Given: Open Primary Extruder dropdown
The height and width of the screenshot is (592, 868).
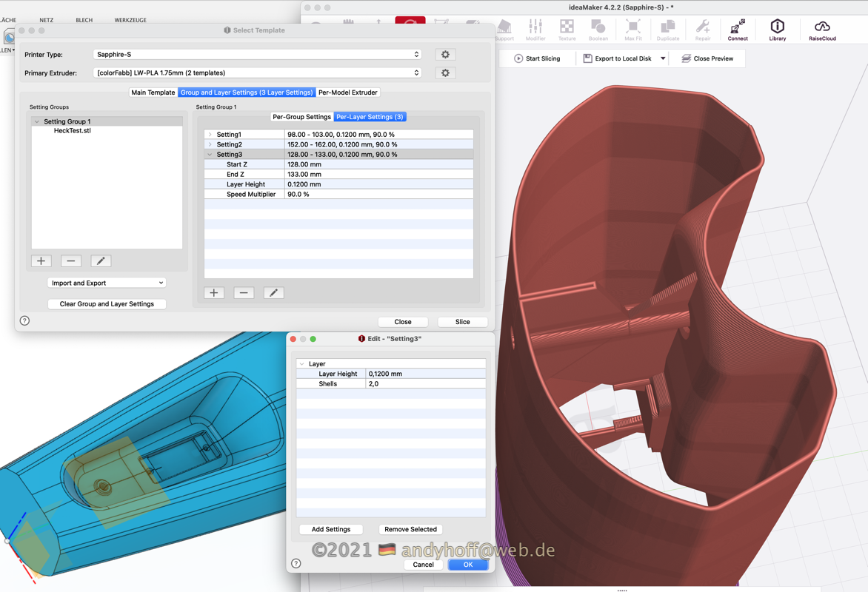Looking at the screenshot, I should click(257, 73).
